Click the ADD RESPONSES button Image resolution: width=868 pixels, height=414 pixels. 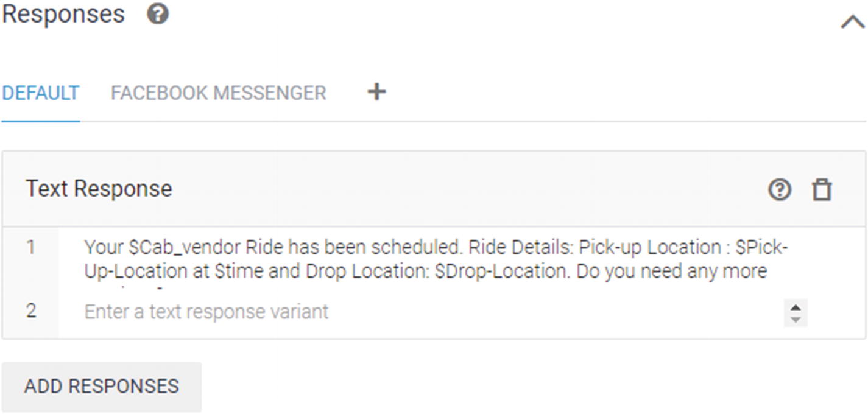point(102,386)
